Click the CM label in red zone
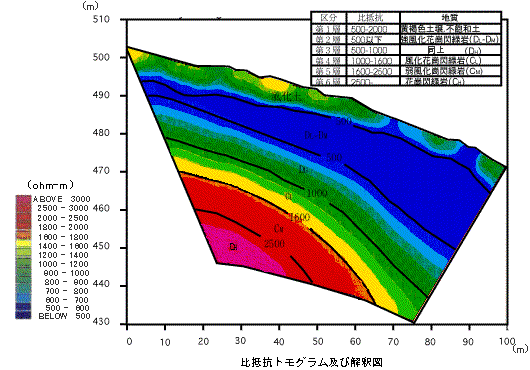Image resolution: width=530 pixels, height=370 pixels. click(279, 229)
